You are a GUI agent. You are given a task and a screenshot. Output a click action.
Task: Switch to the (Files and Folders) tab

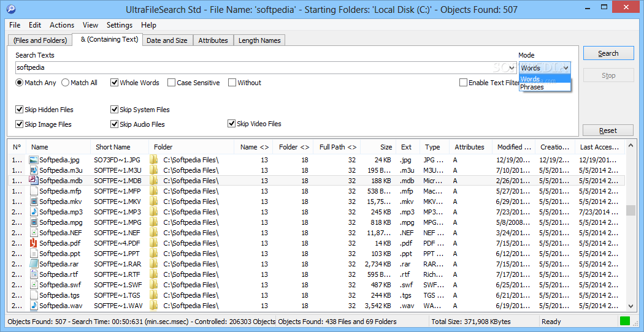40,40
